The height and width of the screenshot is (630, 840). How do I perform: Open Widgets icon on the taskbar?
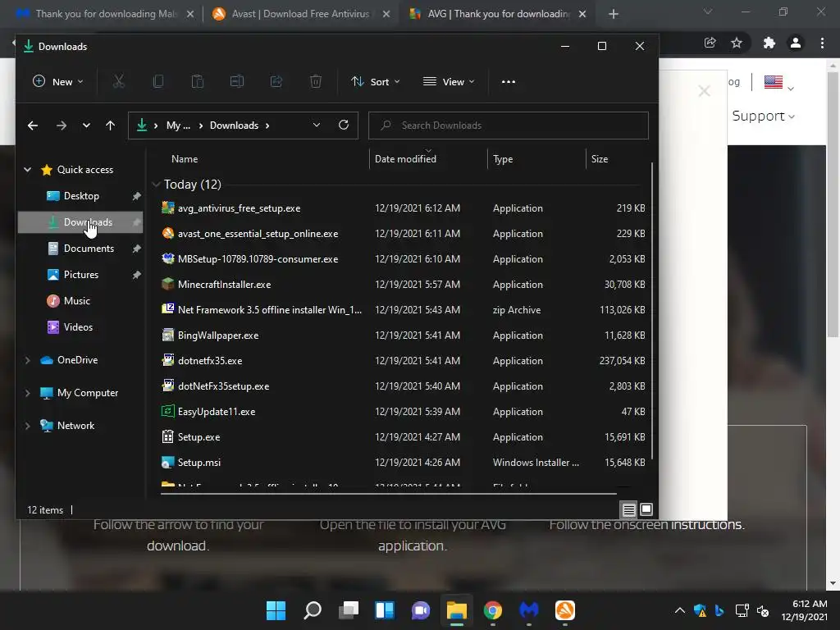click(x=385, y=610)
